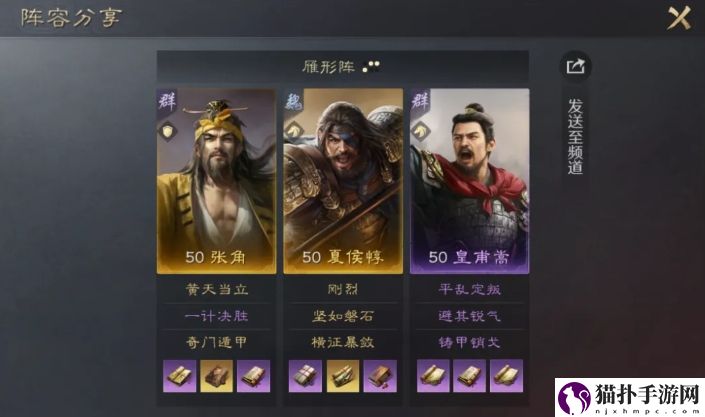Close the 阵容分享 panel with X

[x=678, y=18]
